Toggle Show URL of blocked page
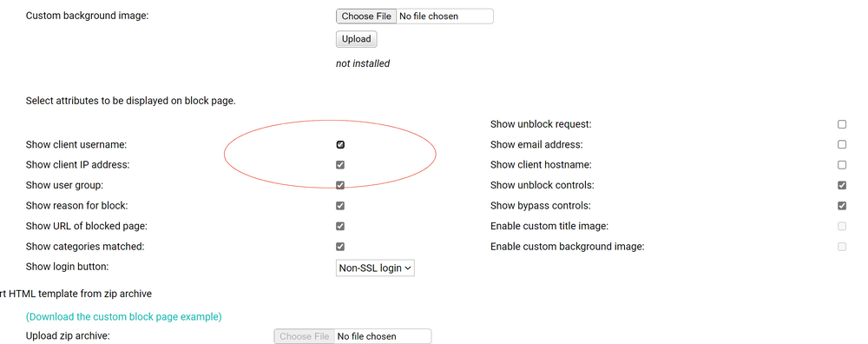The width and height of the screenshot is (868, 344). pyautogui.click(x=340, y=227)
